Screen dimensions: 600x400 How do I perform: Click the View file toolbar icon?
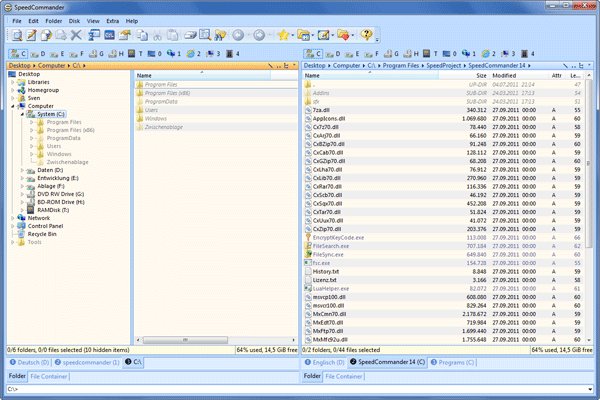pyautogui.click(x=16, y=35)
